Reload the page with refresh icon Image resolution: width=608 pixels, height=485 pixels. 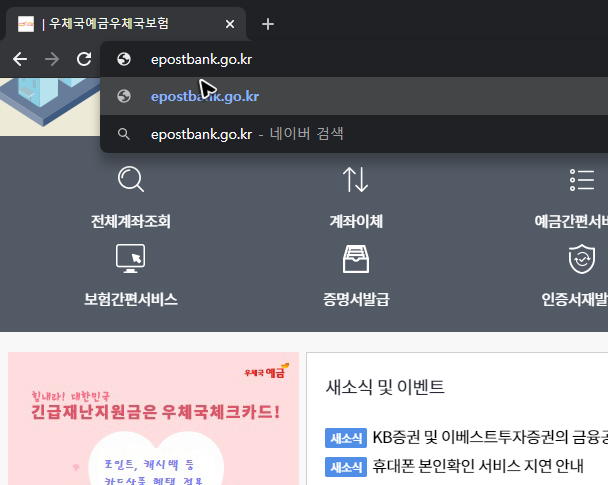click(84, 59)
